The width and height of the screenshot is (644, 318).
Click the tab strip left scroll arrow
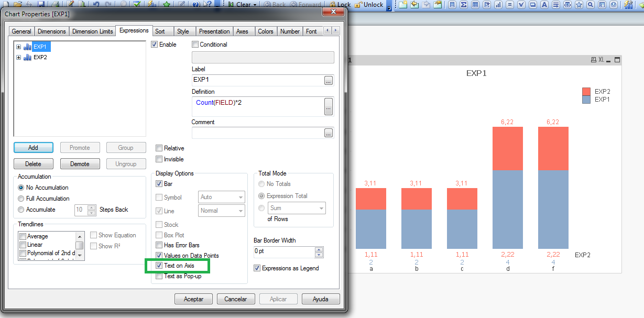(328, 31)
